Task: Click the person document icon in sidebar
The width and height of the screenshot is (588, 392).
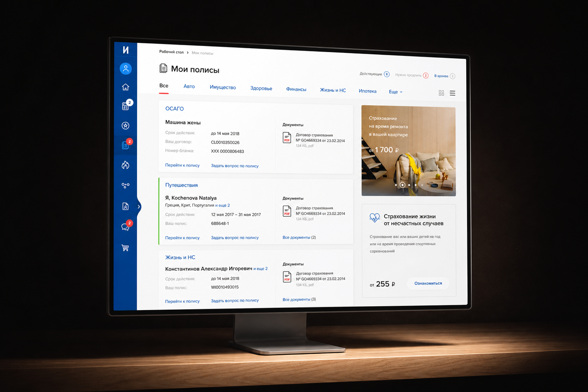Action: click(126, 206)
